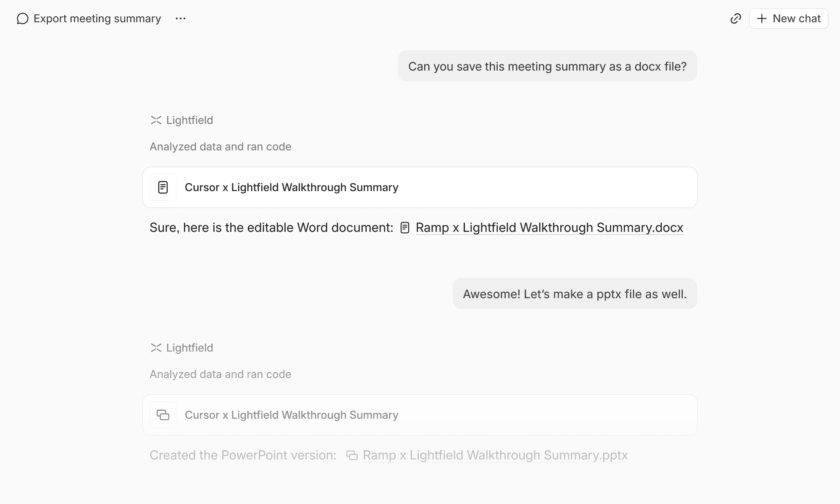Open the document card Cursor x Lightfield Walkthrough Summary
The width and height of the screenshot is (840, 504).
[420, 187]
